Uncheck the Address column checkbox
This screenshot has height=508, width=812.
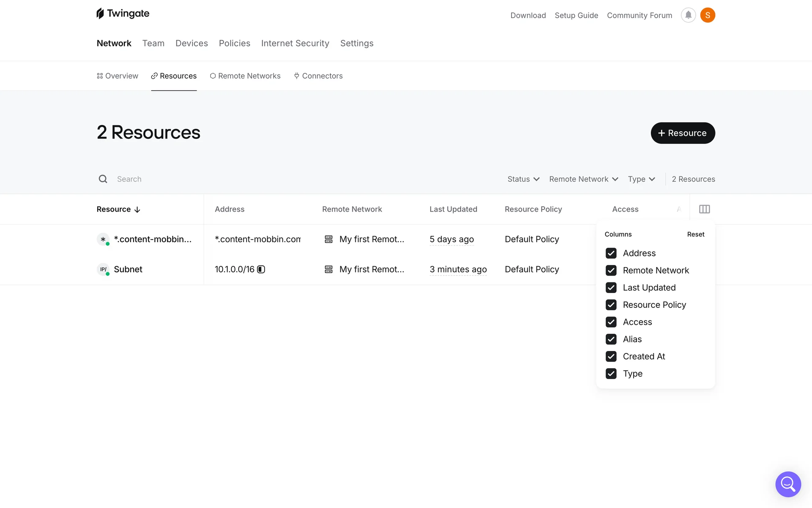click(611, 253)
